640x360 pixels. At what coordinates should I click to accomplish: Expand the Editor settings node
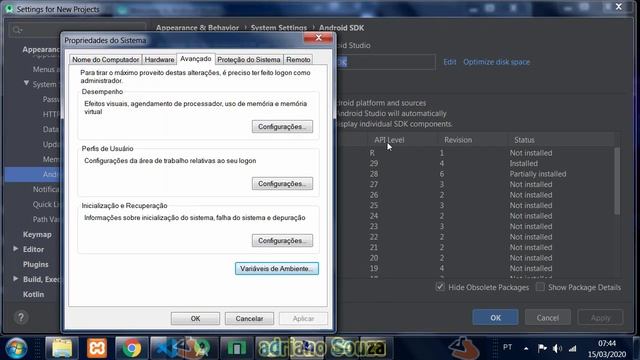pos(16,249)
